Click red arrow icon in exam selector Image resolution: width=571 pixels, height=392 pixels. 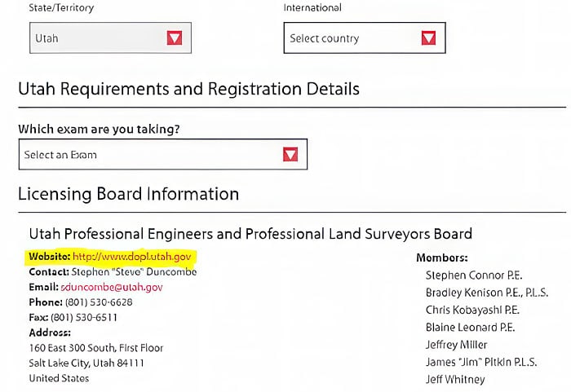pyautogui.click(x=290, y=154)
